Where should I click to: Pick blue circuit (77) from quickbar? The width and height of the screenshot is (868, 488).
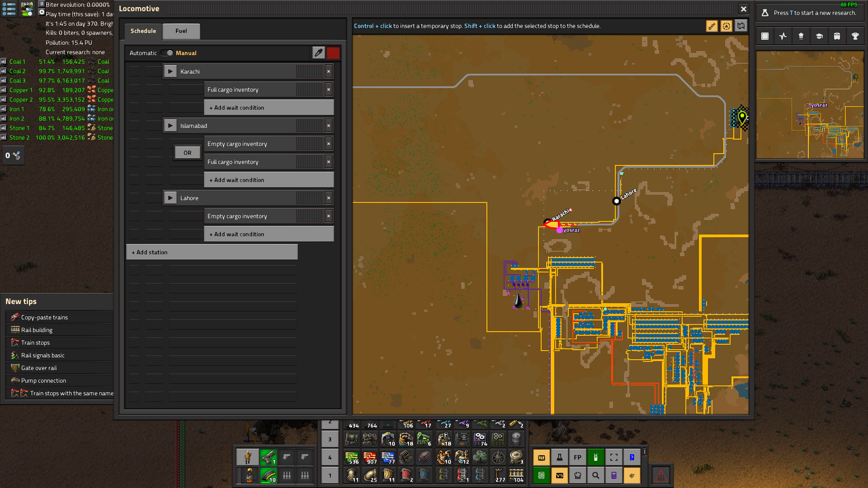coord(388,457)
